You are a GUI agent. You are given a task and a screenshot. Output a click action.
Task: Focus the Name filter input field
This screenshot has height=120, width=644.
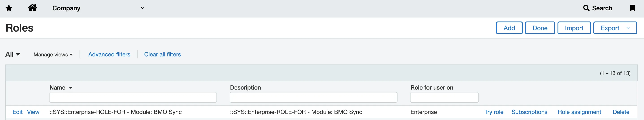[x=133, y=98]
